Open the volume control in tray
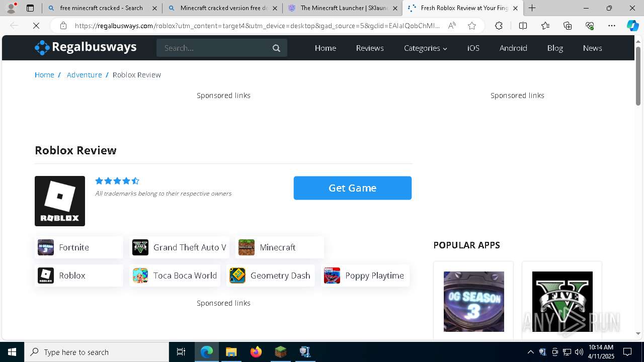This screenshot has height=362, width=644. (579, 352)
